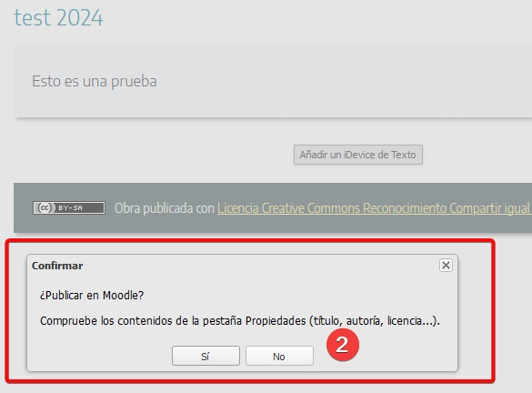Click the '¿Publicar en Moodle?' question text
The image size is (532, 393).
coord(92,296)
